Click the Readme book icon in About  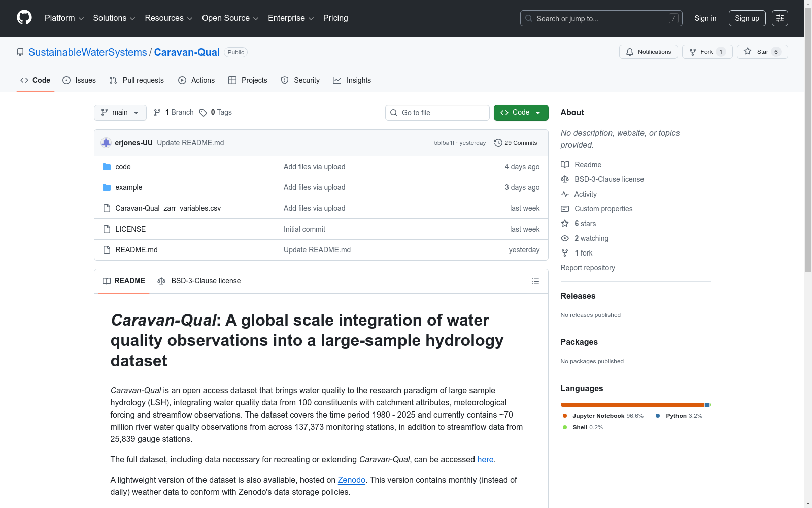(565, 165)
